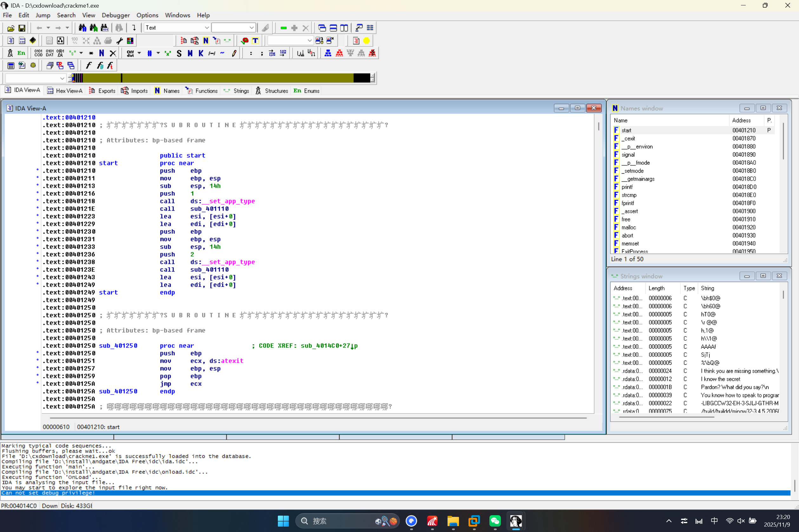The image size is (799, 532).
Task: Click the 'I know the secret' string entry
Action: 720,379
